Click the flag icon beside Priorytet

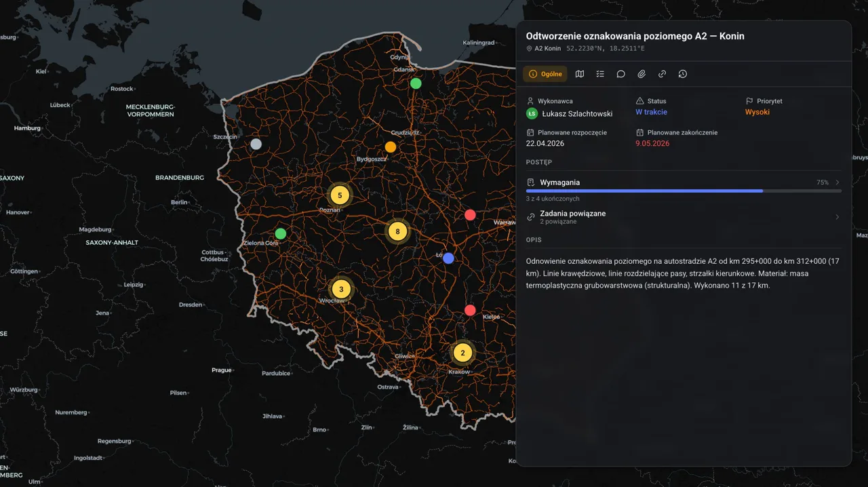coord(749,101)
